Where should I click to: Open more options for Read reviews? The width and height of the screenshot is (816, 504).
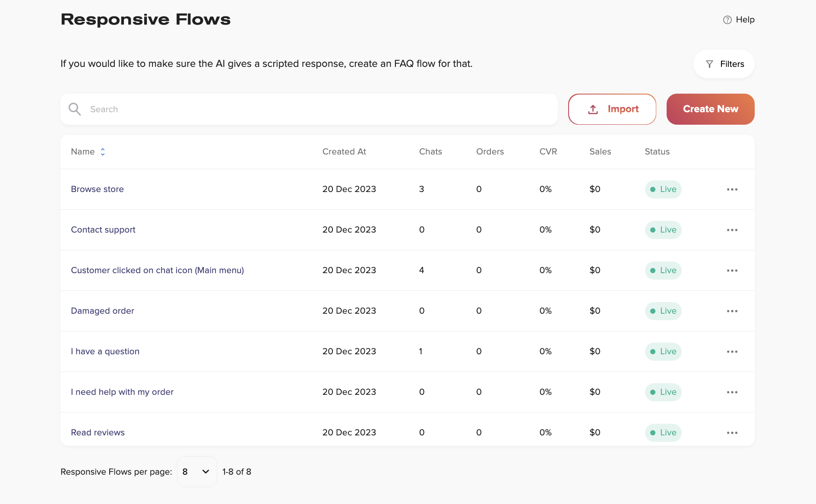tap(732, 433)
